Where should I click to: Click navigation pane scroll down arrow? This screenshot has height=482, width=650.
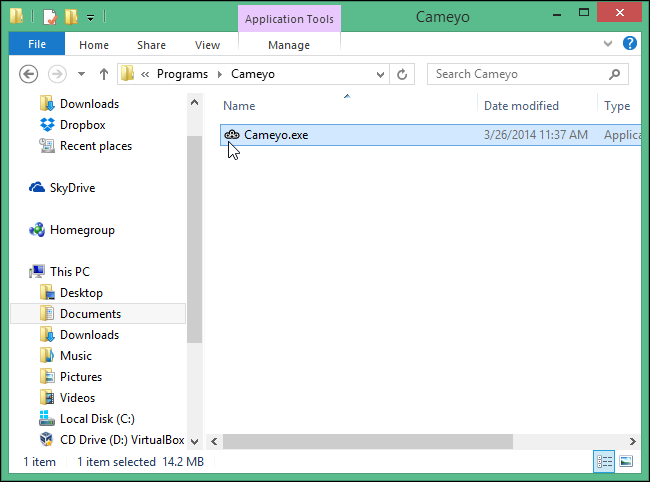pos(194,441)
